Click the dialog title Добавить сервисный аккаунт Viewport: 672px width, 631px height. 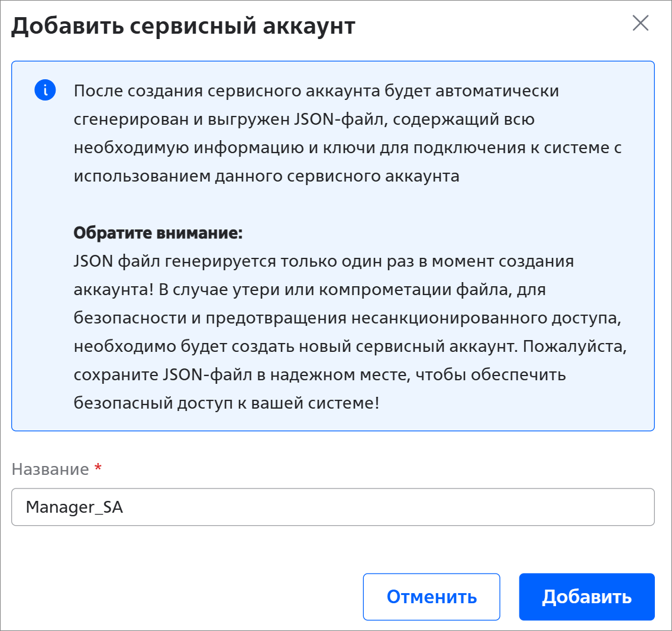pos(183,25)
